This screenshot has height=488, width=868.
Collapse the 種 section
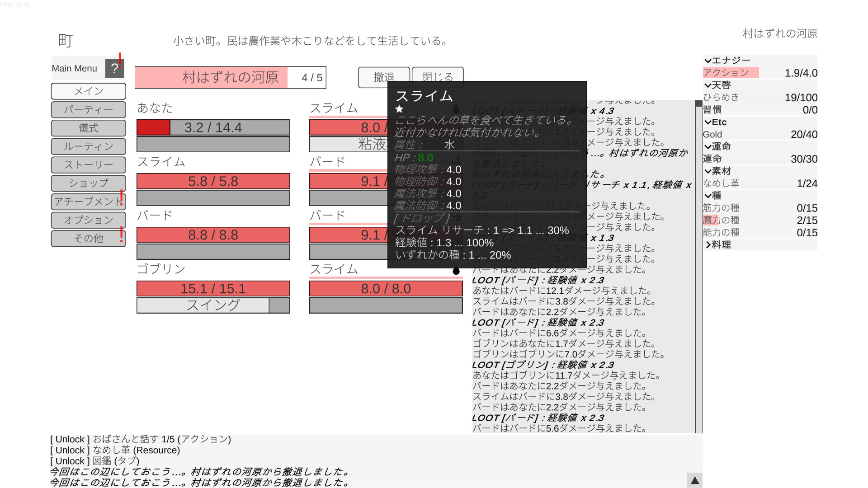coord(708,196)
